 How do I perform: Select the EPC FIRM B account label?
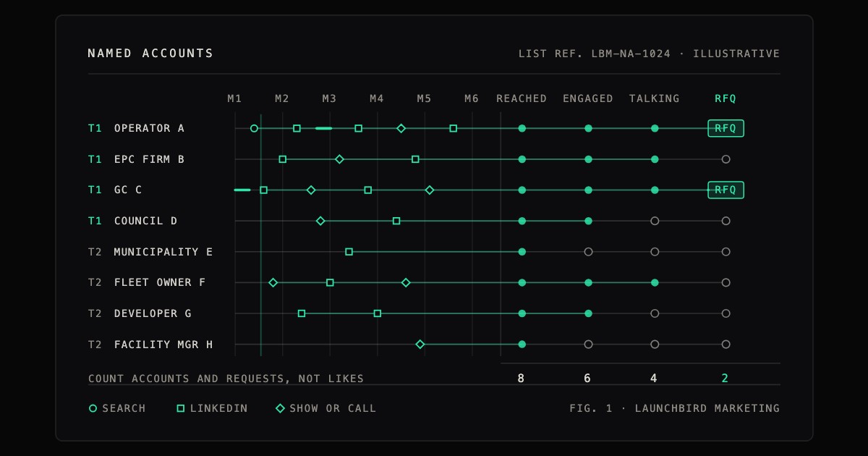point(149,159)
